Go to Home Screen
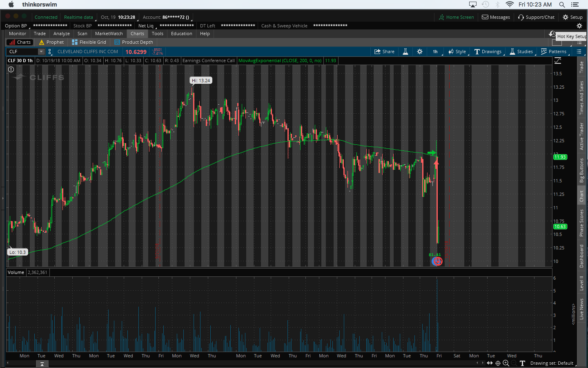 [457, 17]
